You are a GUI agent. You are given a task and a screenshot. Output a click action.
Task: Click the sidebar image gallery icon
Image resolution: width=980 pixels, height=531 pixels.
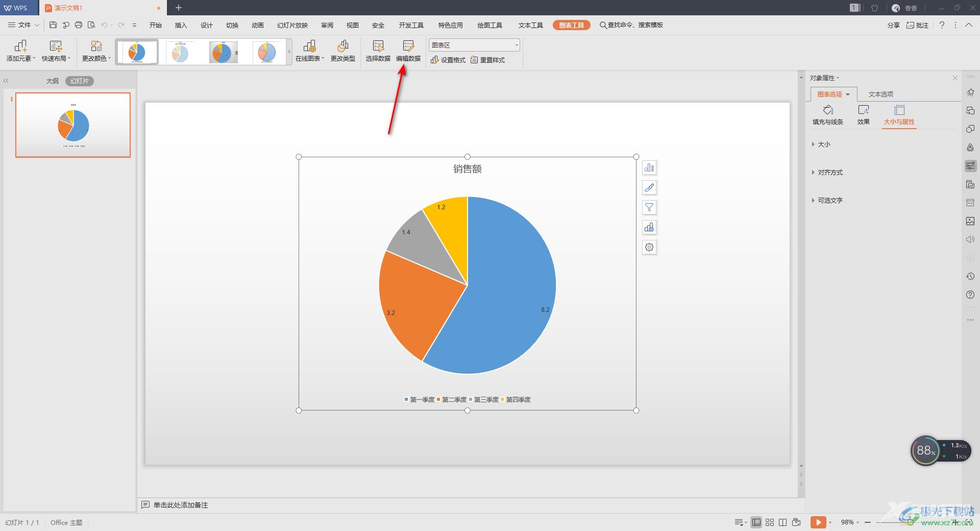970,221
